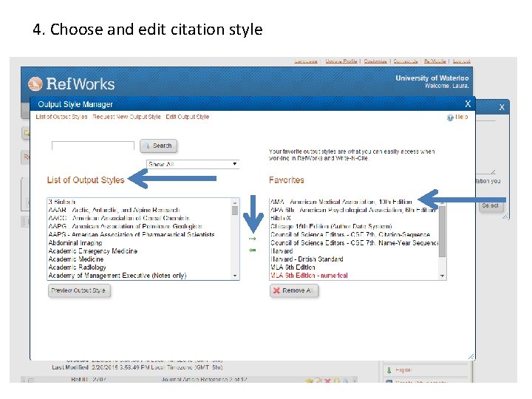532x399 pixels.
Task: Click the dialog resize grip corner
Action: (471, 357)
